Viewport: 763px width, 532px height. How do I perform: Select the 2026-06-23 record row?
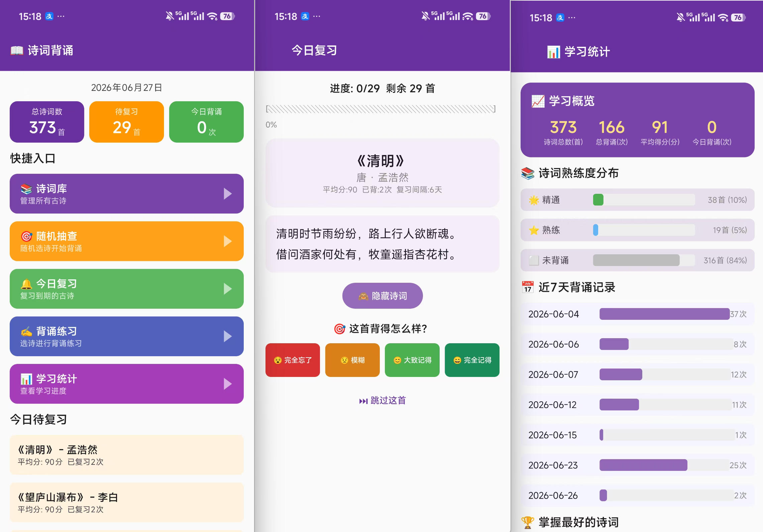coord(637,465)
